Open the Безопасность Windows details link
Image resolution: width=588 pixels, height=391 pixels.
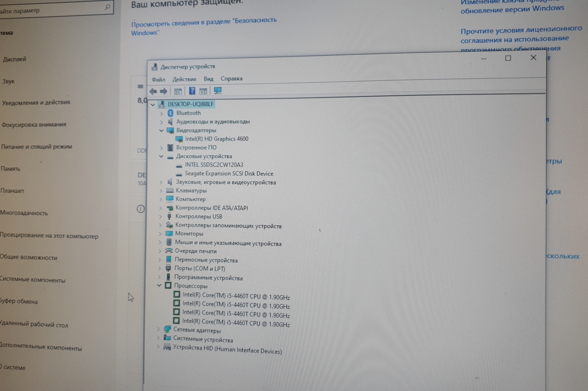[x=204, y=26]
